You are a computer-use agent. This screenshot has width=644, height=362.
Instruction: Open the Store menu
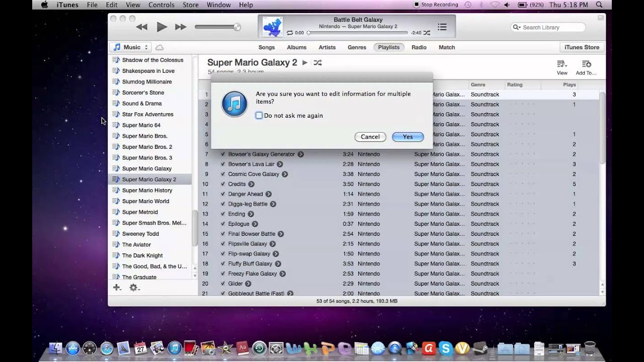[x=191, y=5]
